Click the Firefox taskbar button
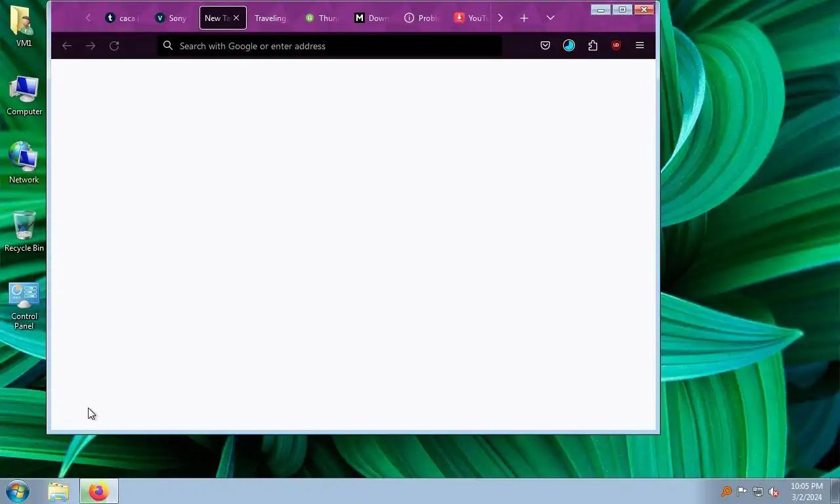Screen dimensions: 840x504 pos(99,491)
